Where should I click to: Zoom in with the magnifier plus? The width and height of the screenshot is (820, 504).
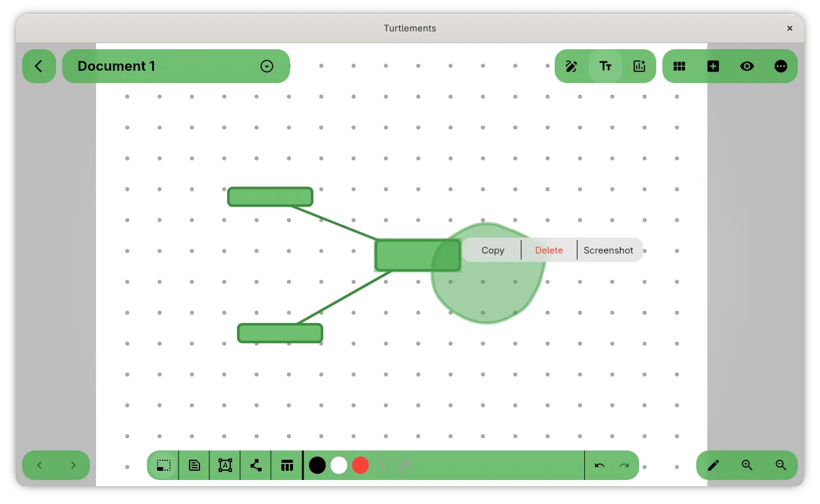747,465
